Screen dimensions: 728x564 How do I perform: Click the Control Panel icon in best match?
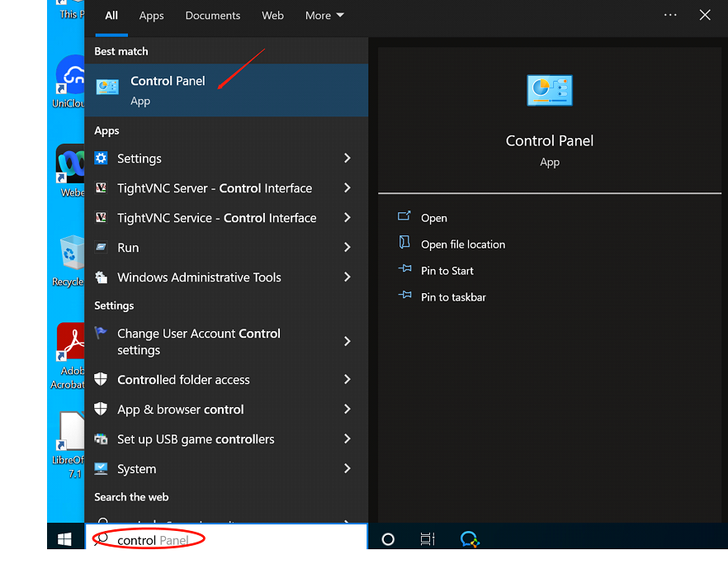pyautogui.click(x=107, y=87)
